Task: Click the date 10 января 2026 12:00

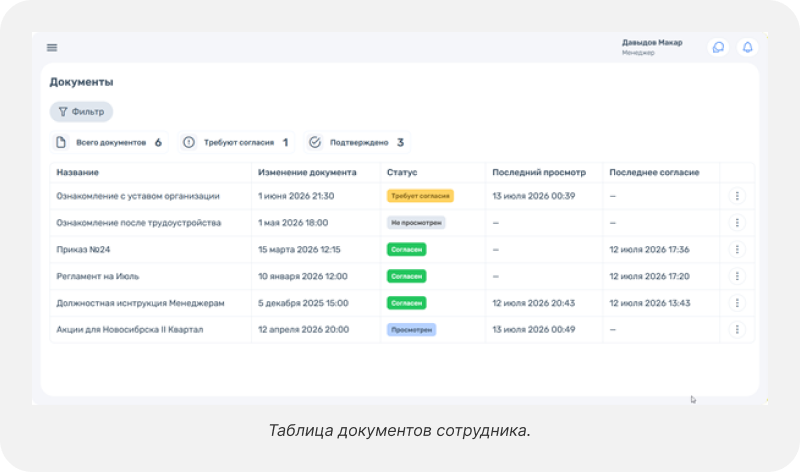Action: [303, 276]
